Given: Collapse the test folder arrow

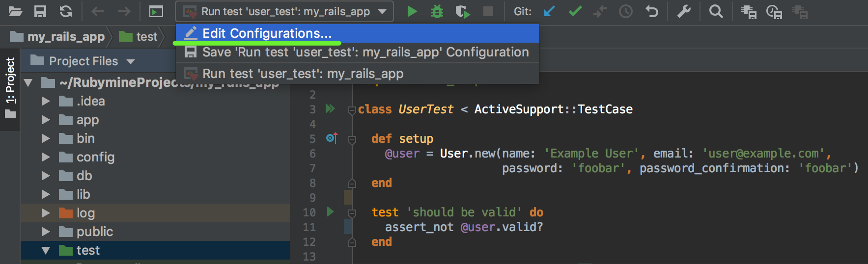Looking at the screenshot, I should (46, 250).
